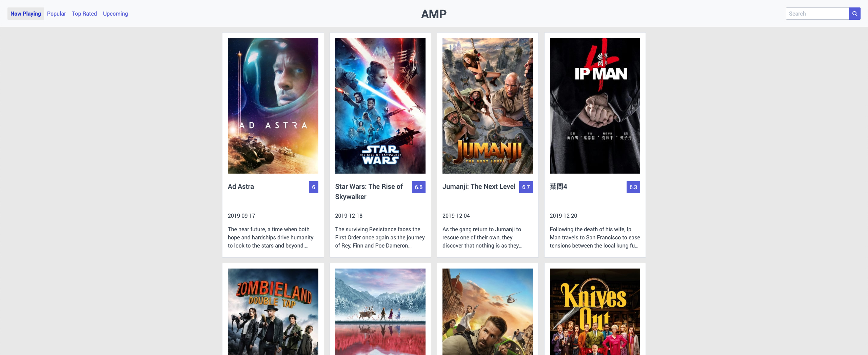Open the Zombieland Double Tap poster
The height and width of the screenshot is (355, 868).
[x=273, y=312]
